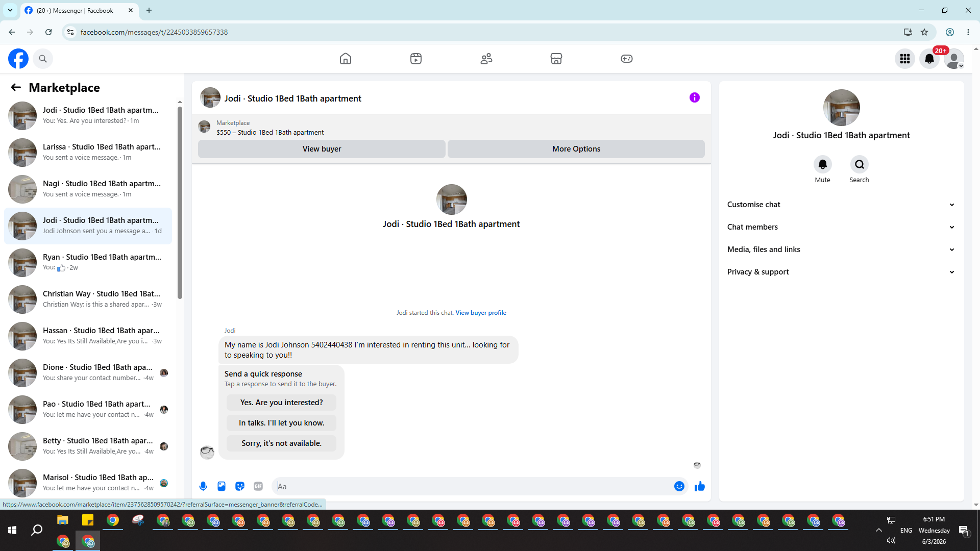Open the Hassan Studio apartment conversation
The height and width of the screenshot is (551, 980).
click(88, 336)
